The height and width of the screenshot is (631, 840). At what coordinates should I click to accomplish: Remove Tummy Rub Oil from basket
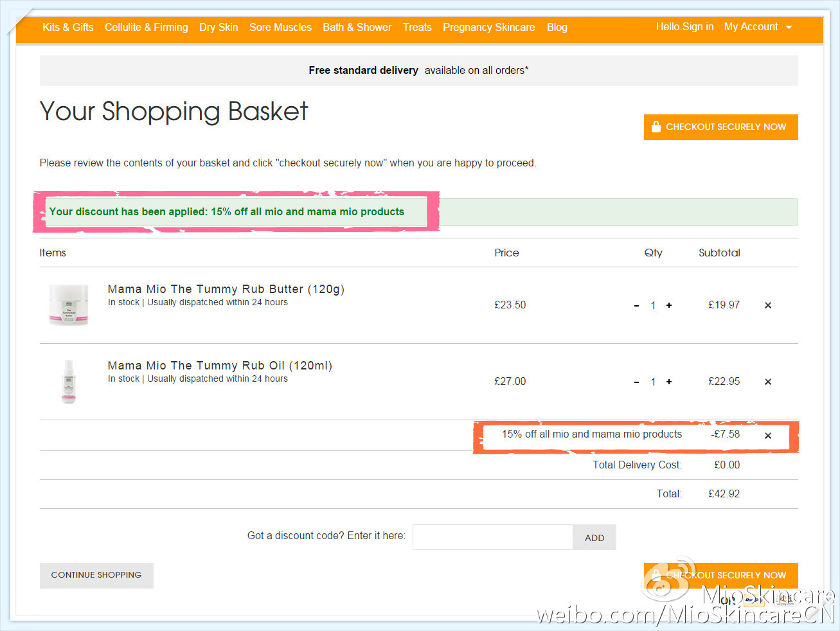[768, 382]
